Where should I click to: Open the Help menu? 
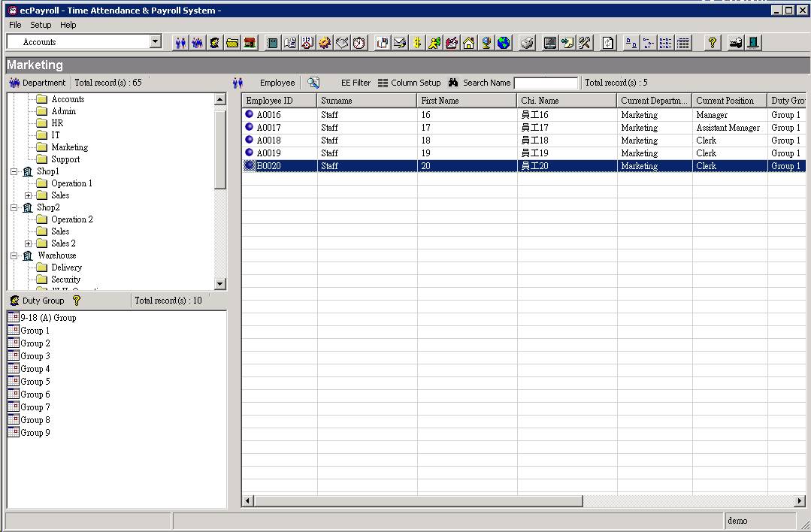pos(68,25)
